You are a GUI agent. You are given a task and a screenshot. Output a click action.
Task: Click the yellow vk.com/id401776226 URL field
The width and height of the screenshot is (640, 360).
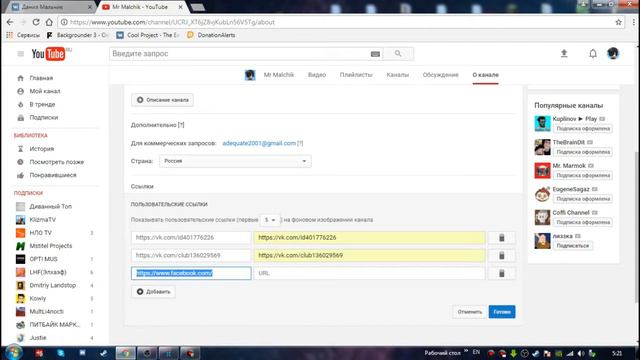click(369, 238)
